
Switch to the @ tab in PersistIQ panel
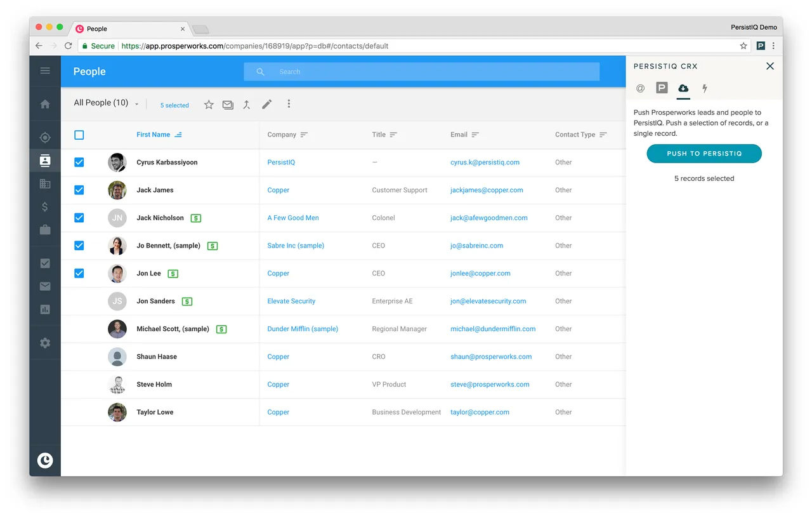pyautogui.click(x=640, y=88)
